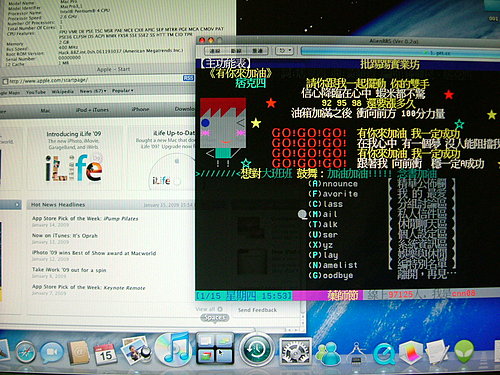
Task: Click the 15:53 date-time in BBS status bar
Action: pos(244,296)
